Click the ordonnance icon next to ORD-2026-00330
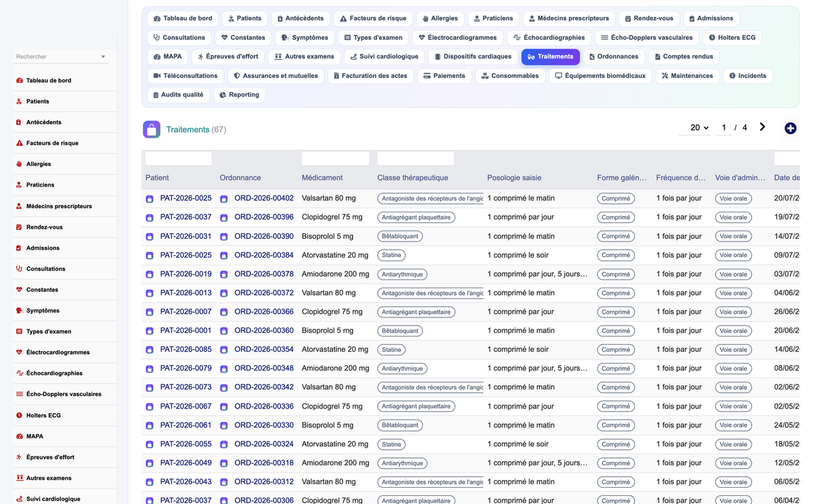The height and width of the screenshot is (504, 814). point(224,425)
